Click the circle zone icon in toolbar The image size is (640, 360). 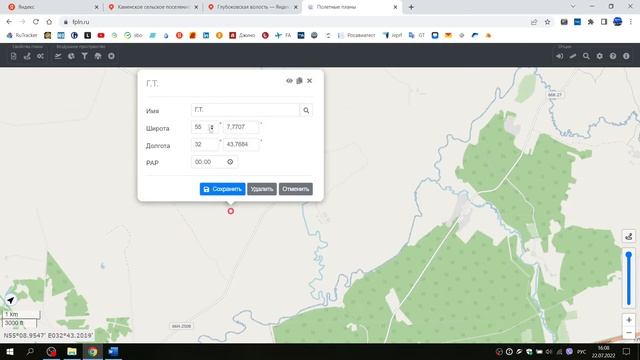111,56
